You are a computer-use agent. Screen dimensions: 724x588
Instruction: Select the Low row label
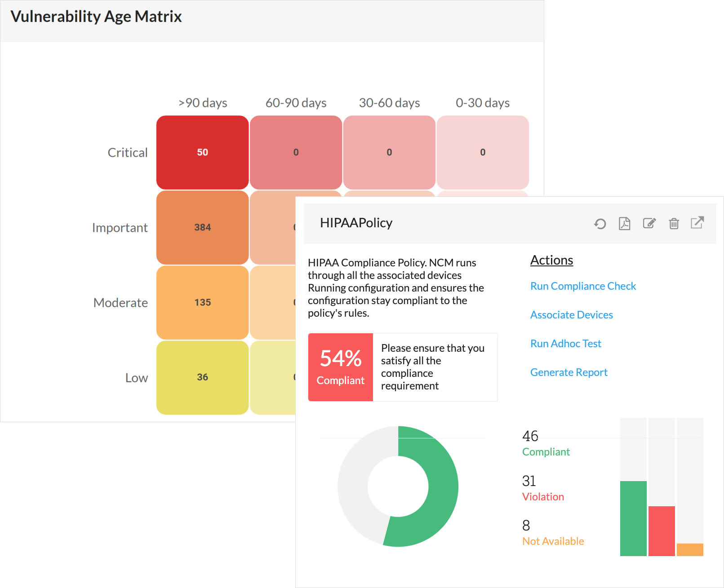pos(137,378)
